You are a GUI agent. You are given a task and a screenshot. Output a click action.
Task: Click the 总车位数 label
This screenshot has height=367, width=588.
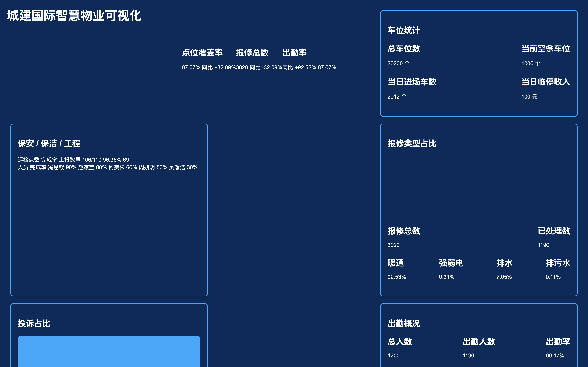pos(404,49)
